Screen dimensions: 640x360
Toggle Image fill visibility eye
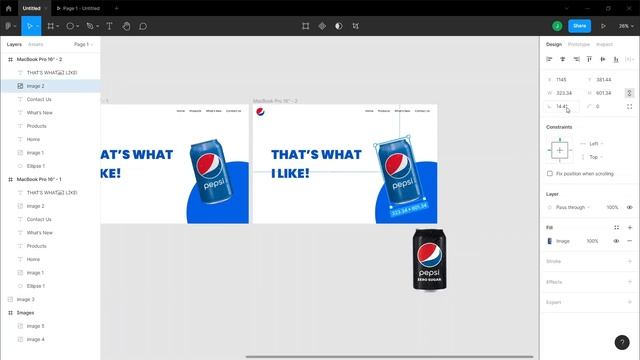(x=616, y=241)
